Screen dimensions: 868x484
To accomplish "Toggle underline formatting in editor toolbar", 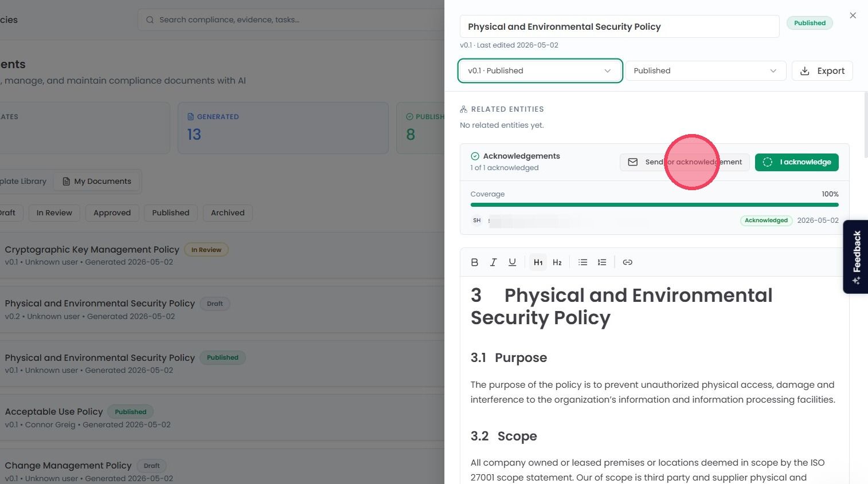I will pos(513,262).
